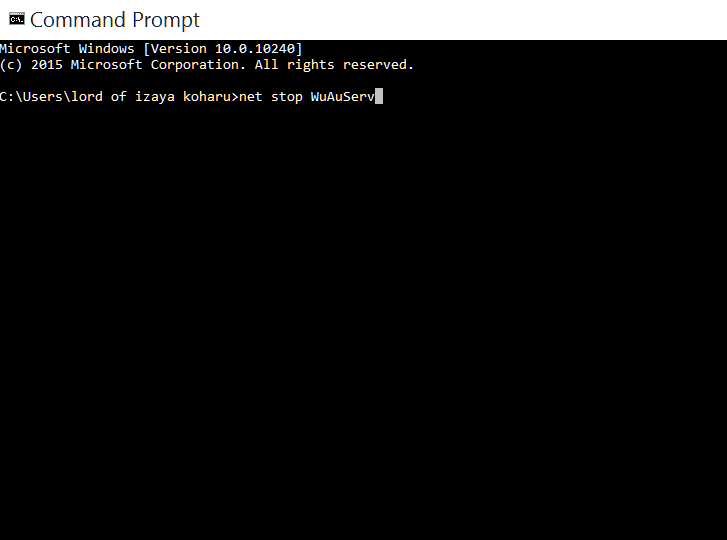Image resolution: width=727 pixels, height=540 pixels.
Task: Click the word "net" in the command
Action: click(250, 96)
